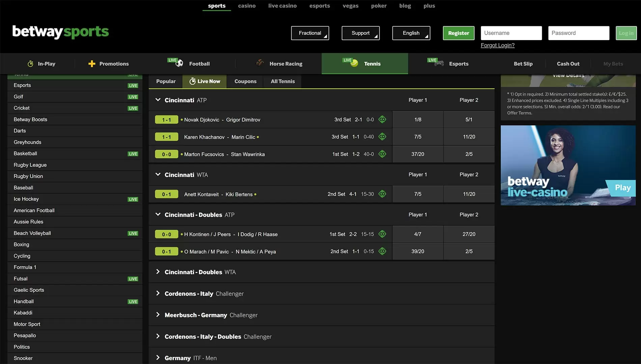641x364 pixels.
Task: Open Darts in the sports sidebar
Action: click(75, 131)
